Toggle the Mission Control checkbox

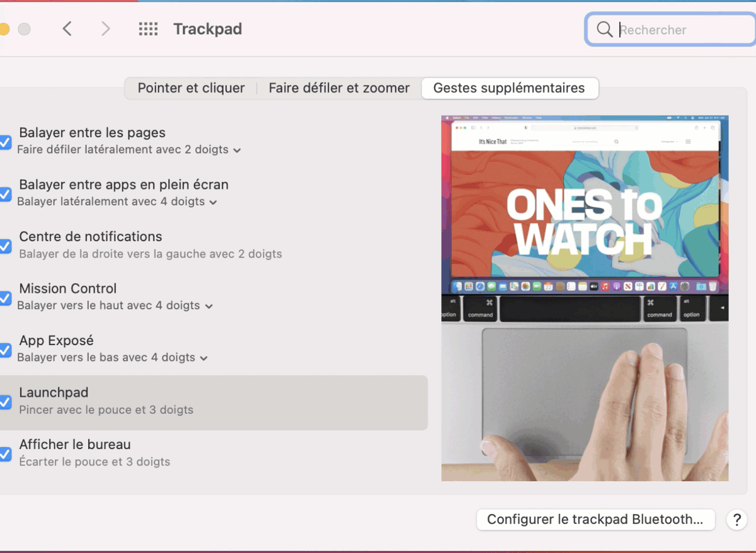4,298
